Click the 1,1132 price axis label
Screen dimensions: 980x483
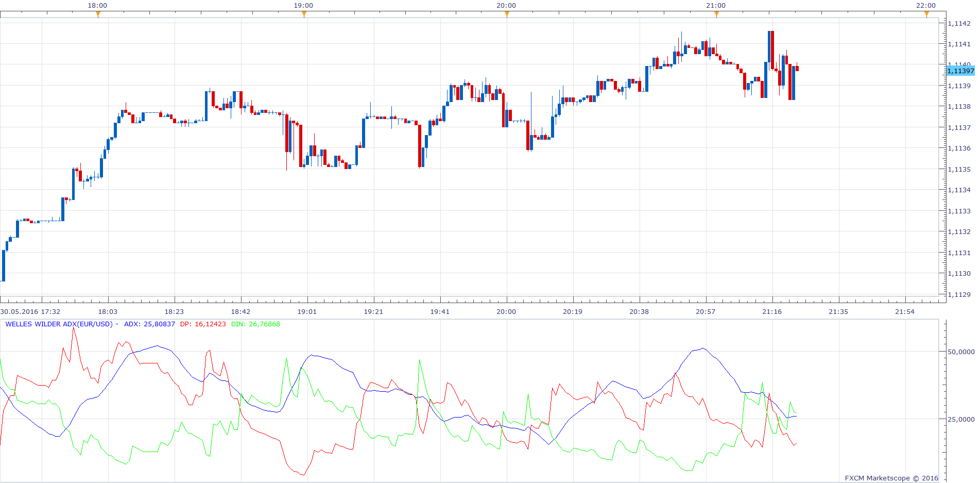click(x=959, y=231)
